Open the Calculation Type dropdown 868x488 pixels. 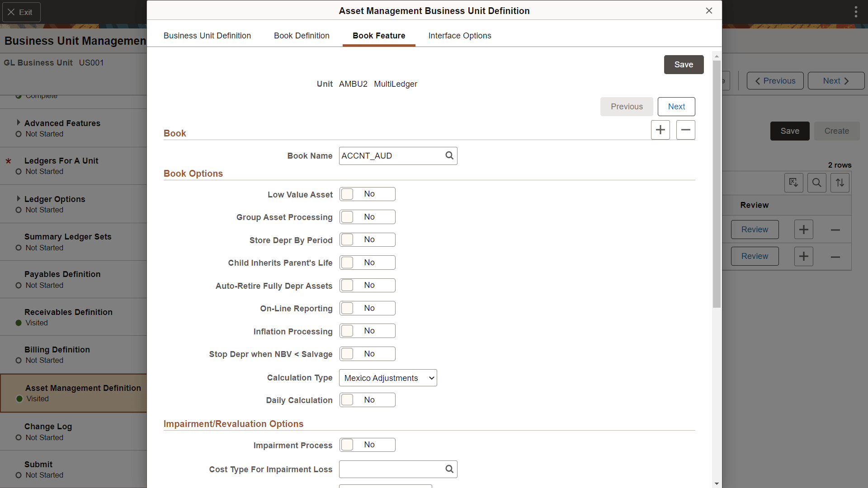coord(387,378)
